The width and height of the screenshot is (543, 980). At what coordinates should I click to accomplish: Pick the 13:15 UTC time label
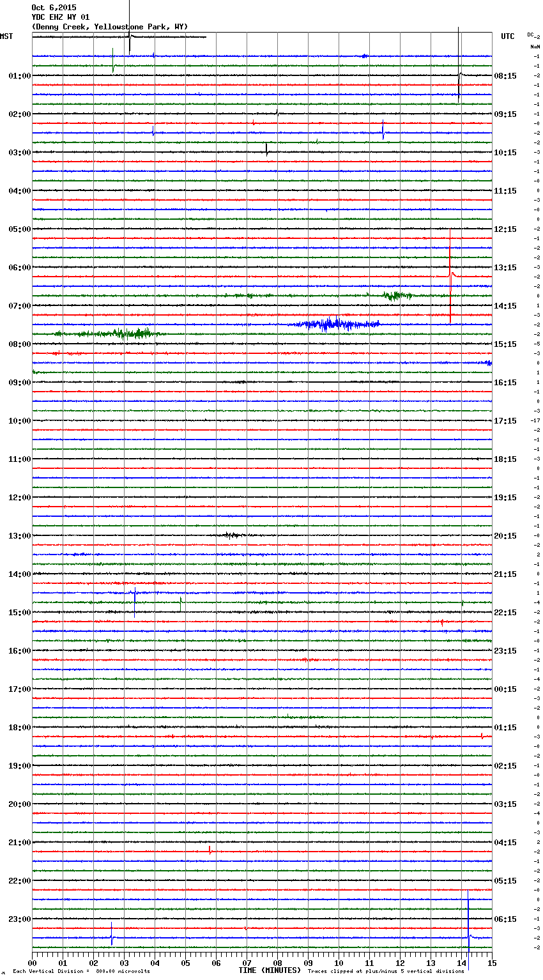(505, 268)
